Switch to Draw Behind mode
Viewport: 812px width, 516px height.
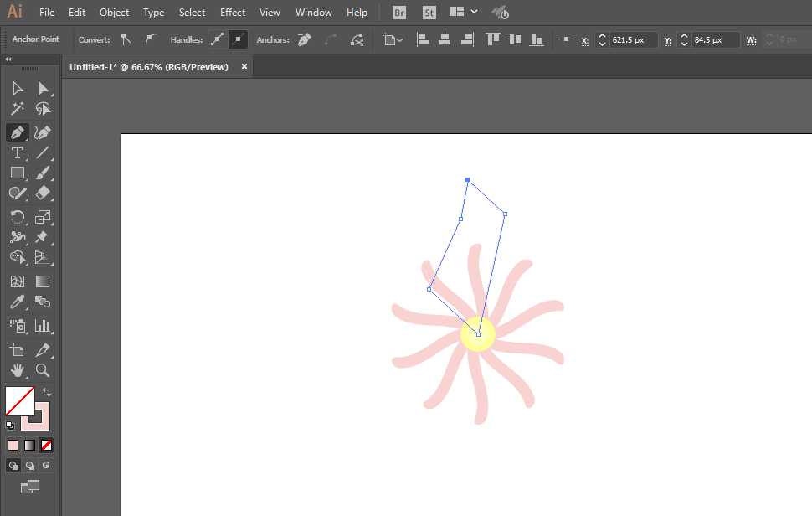click(x=30, y=466)
